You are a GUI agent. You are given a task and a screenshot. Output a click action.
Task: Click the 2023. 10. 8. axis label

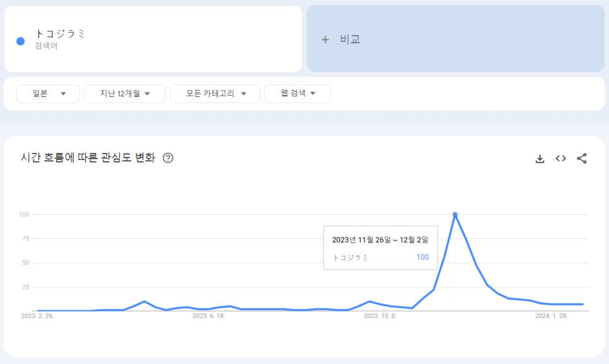380,316
